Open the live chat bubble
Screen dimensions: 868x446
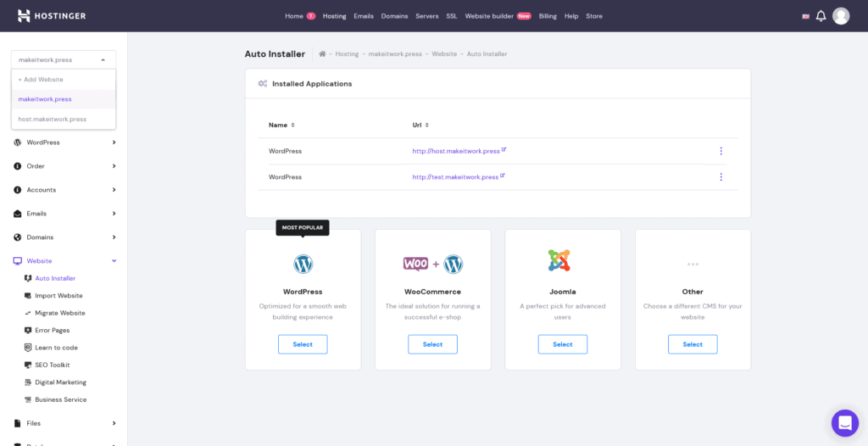tap(845, 423)
